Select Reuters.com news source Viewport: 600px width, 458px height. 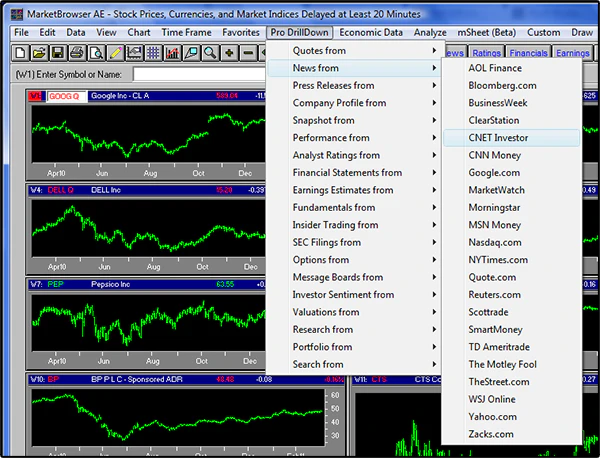(511, 295)
